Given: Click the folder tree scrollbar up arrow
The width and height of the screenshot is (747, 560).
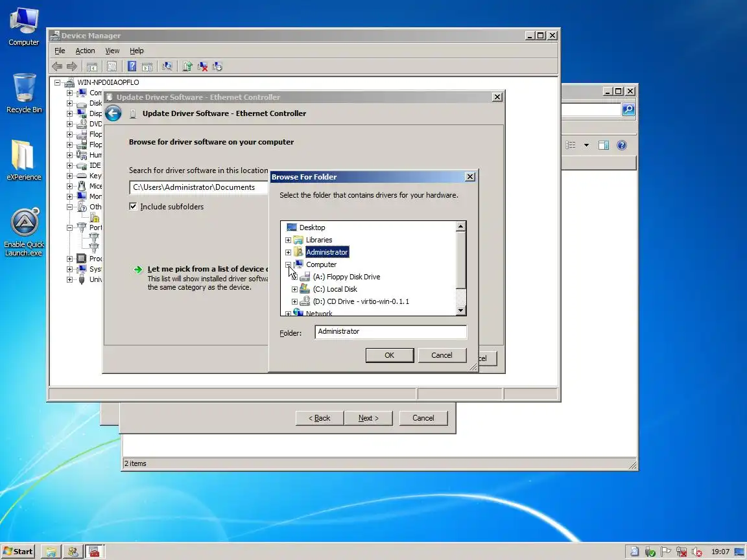Looking at the screenshot, I should tap(460, 227).
